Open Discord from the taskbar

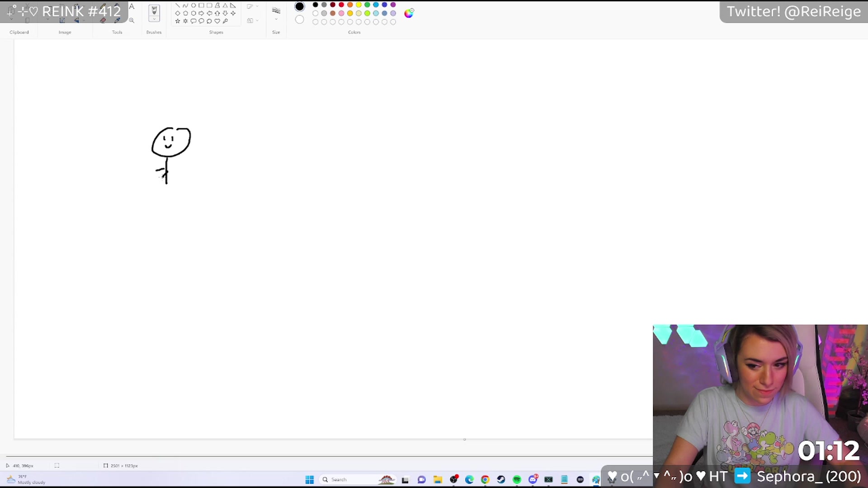pyautogui.click(x=533, y=479)
